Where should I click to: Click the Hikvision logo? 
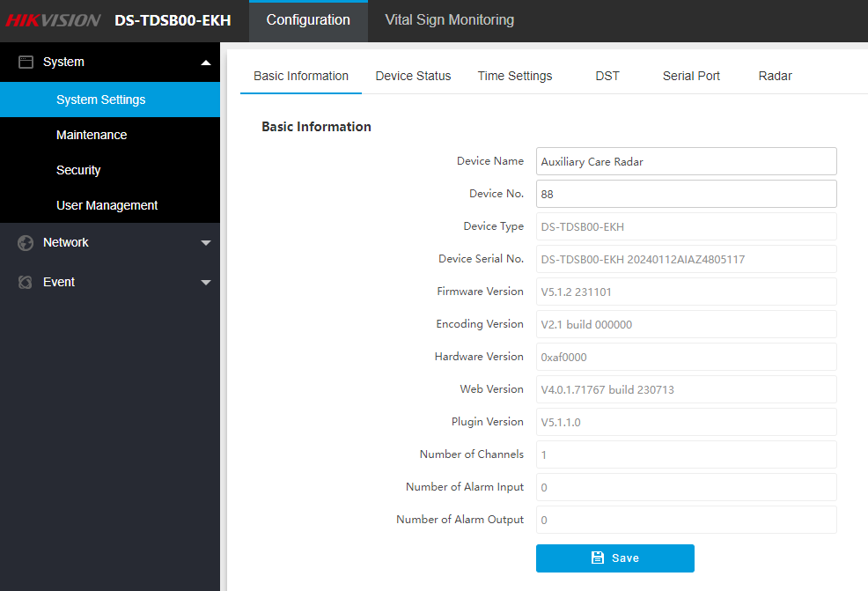(x=55, y=20)
